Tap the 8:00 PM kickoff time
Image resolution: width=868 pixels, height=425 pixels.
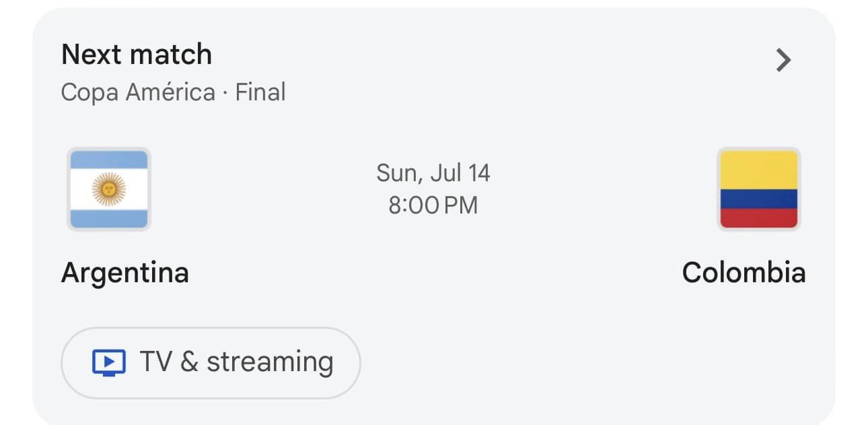[x=433, y=205]
